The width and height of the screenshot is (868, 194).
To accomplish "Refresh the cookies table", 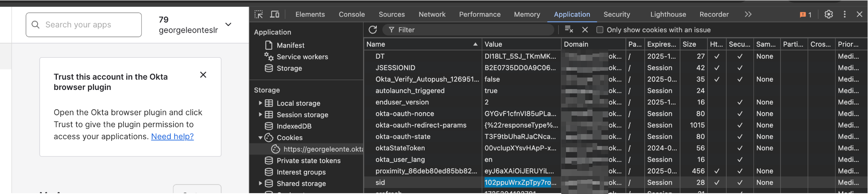I will click(x=373, y=30).
